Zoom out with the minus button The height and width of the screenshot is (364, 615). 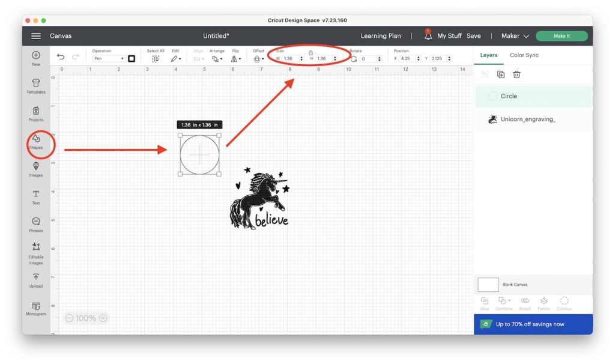(x=70, y=318)
